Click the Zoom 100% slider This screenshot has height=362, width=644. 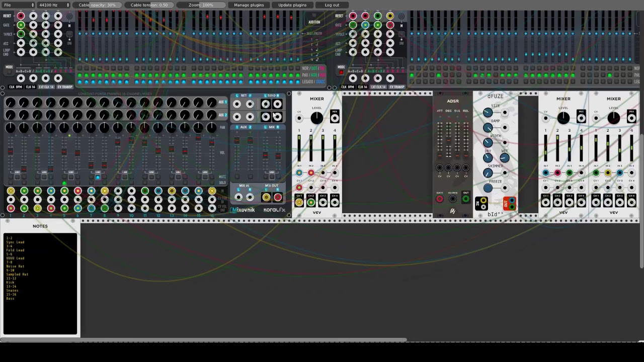pos(201,5)
